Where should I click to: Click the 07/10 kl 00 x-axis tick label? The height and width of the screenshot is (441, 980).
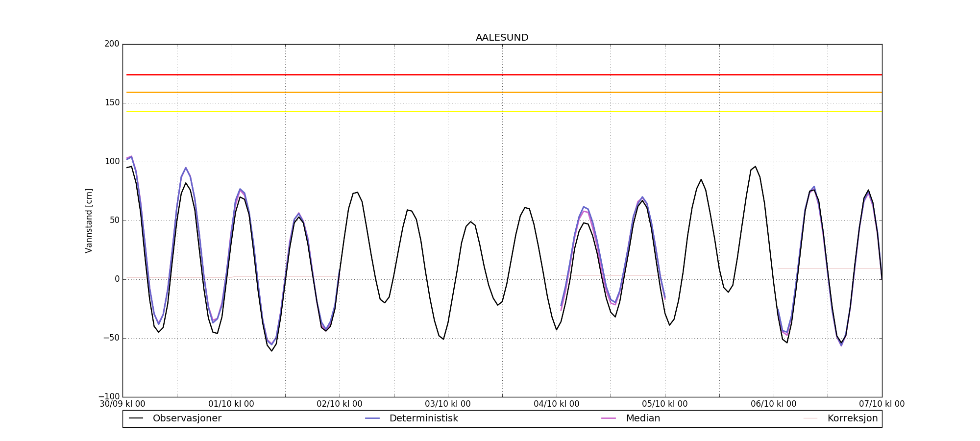point(882,404)
